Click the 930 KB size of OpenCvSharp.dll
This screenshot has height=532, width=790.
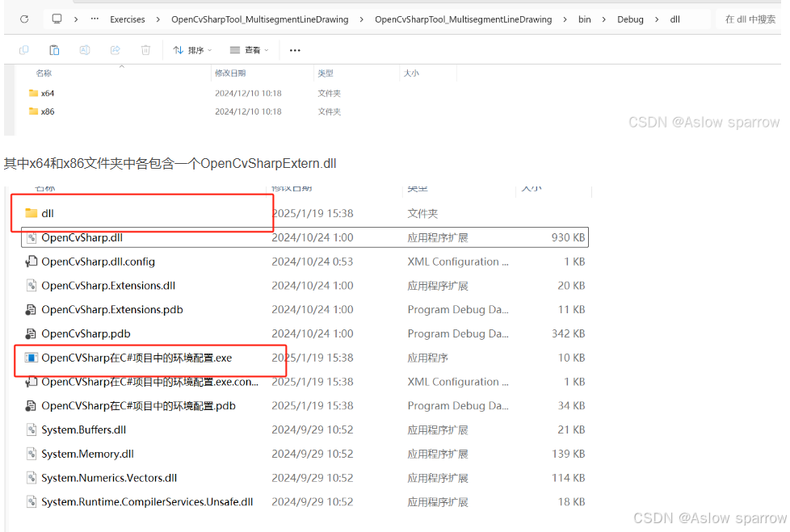pyautogui.click(x=569, y=237)
